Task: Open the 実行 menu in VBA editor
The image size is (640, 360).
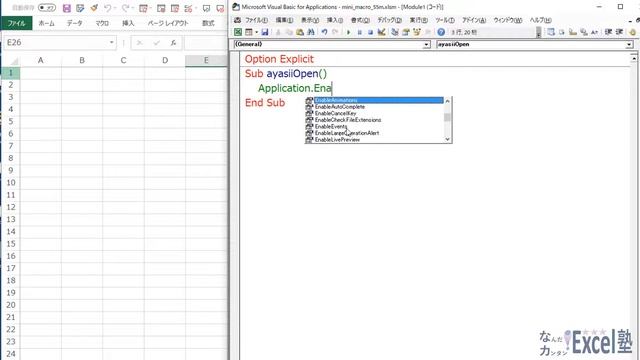Action: click(x=419, y=20)
